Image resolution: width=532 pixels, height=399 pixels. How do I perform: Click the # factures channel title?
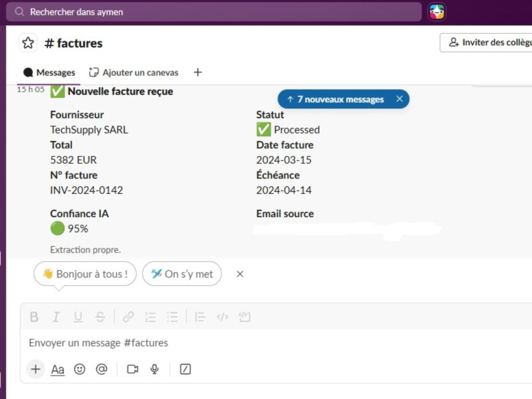pyautogui.click(x=73, y=43)
